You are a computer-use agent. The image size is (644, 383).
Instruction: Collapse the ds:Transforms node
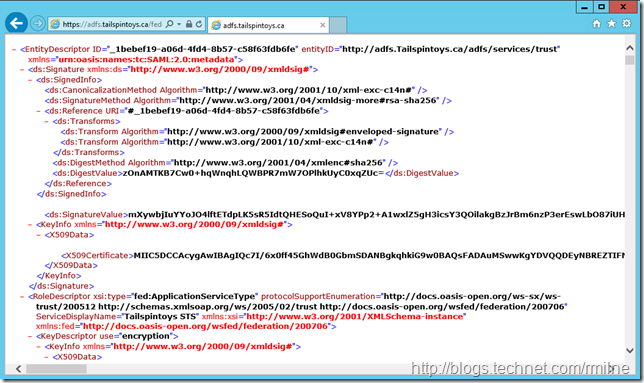click(x=46, y=122)
